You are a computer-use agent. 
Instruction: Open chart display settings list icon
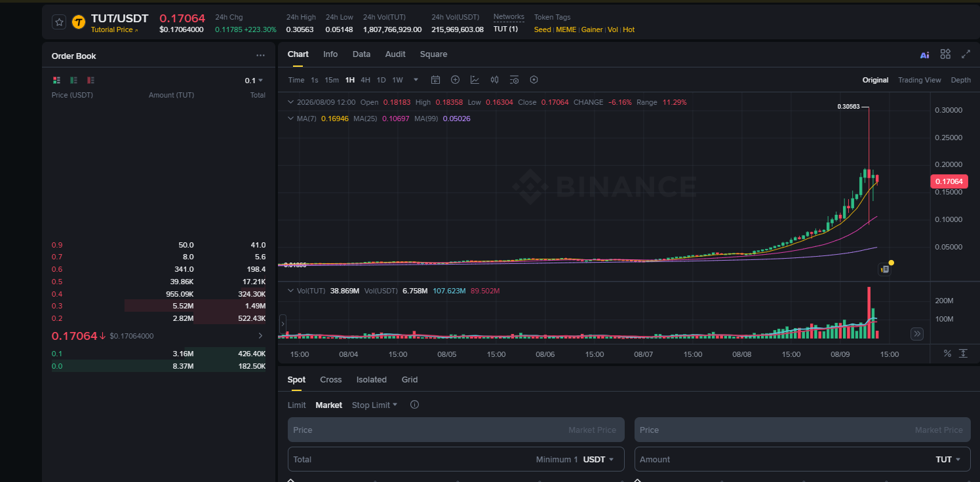(514, 80)
